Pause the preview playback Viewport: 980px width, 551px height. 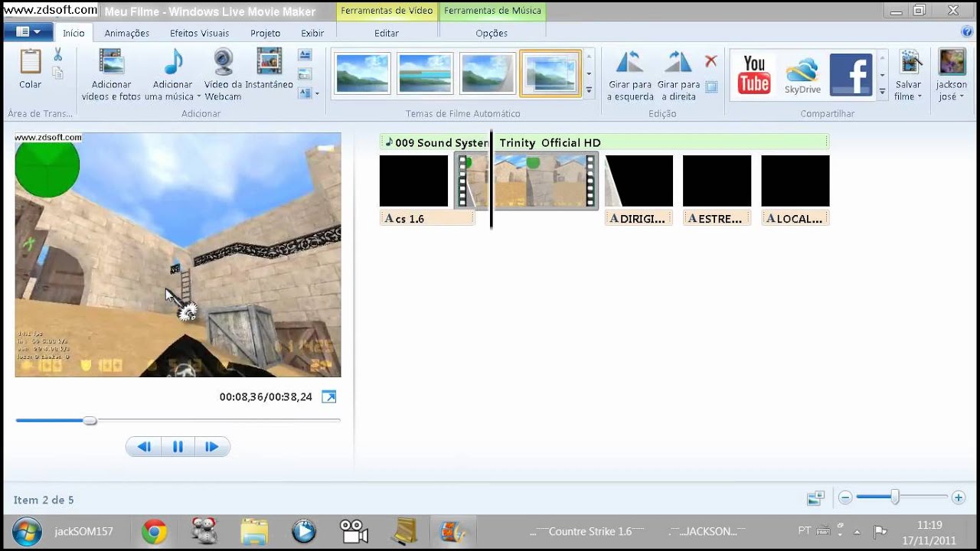[178, 447]
